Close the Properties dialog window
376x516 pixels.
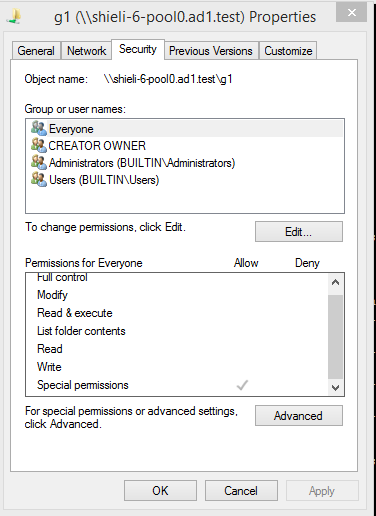click(351, 13)
